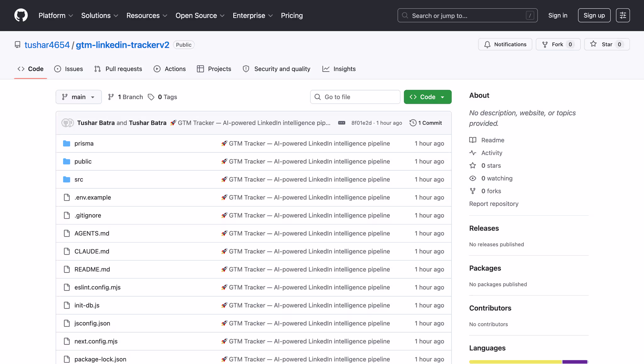Visit the tushar4654 profile link
The height and width of the screenshot is (364, 644).
[47, 45]
